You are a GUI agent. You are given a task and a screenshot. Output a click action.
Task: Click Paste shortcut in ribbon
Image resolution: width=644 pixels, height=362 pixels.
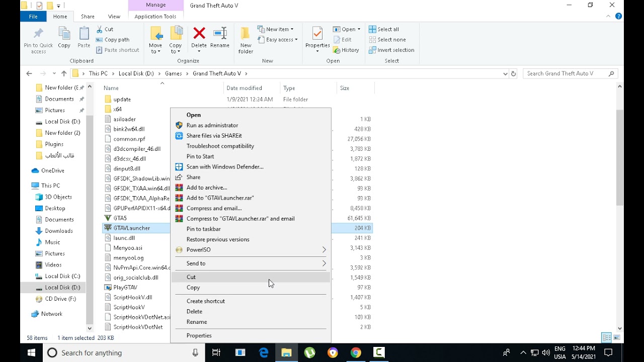click(x=118, y=50)
